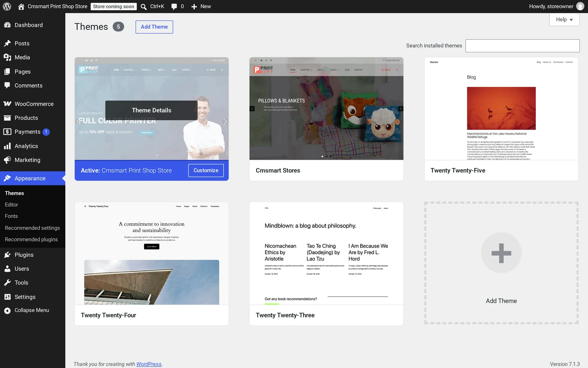The height and width of the screenshot is (368, 588).
Task: Click the user avatar icon
Action: (580, 6)
